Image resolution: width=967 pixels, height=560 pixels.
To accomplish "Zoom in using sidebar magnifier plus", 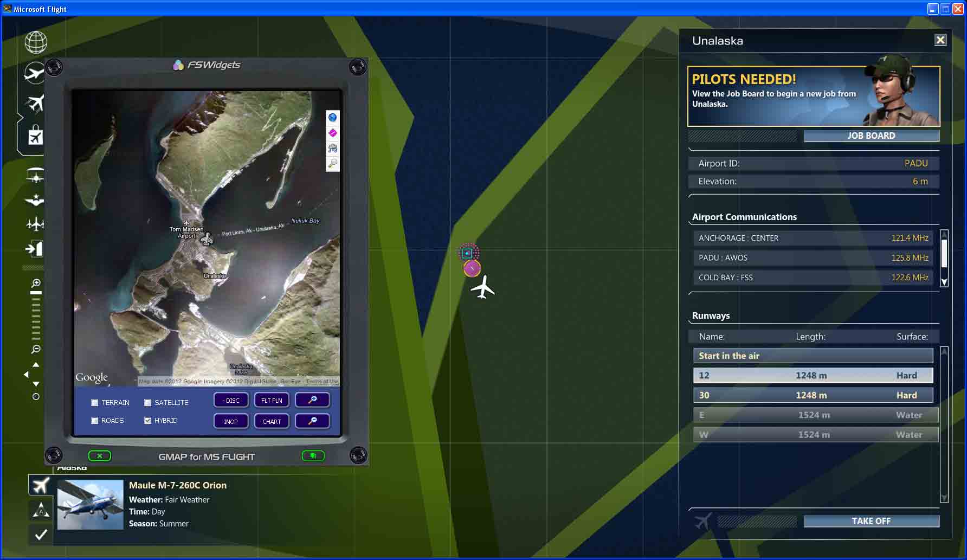I will (36, 283).
